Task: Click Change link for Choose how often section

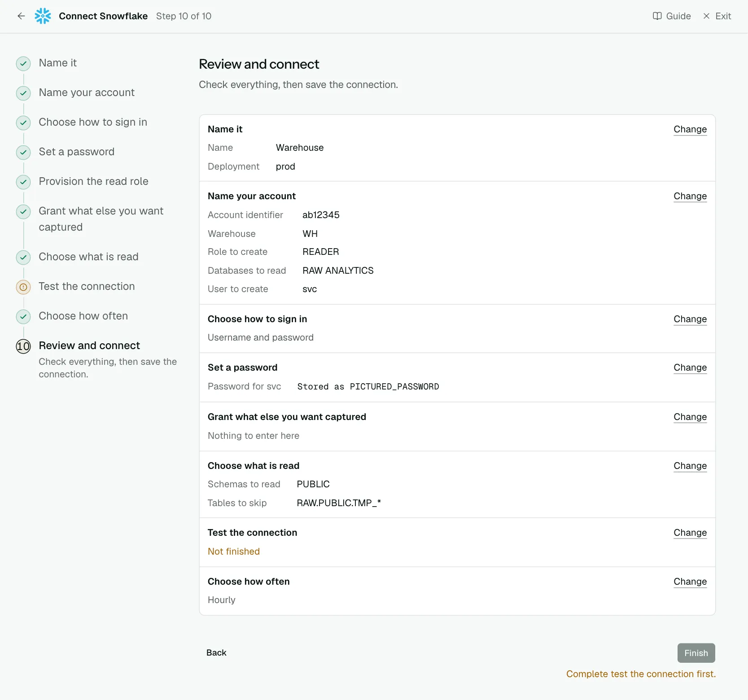Action: 690,582
